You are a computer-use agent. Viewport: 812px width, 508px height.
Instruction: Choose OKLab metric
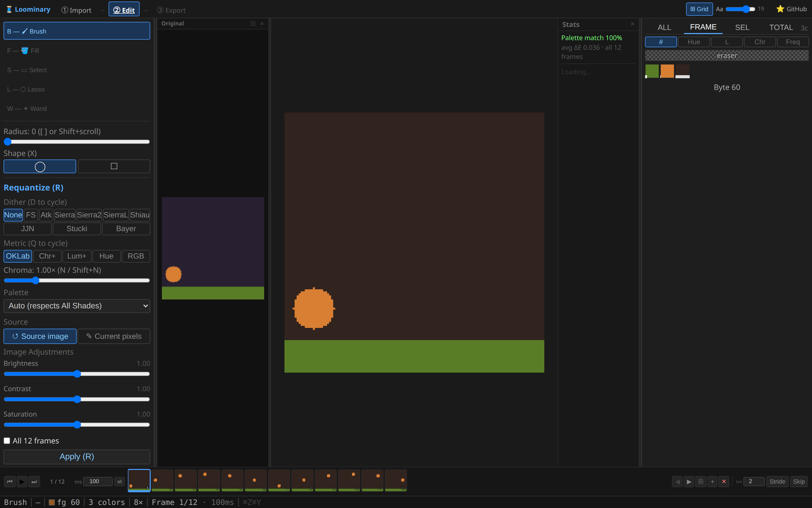(x=18, y=256)
